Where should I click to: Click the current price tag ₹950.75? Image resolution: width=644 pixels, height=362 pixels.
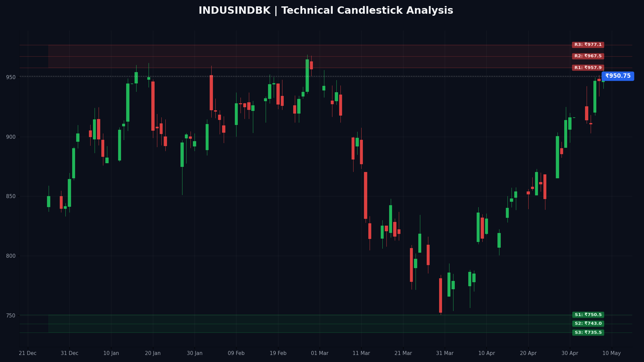(x=618, y=76)
